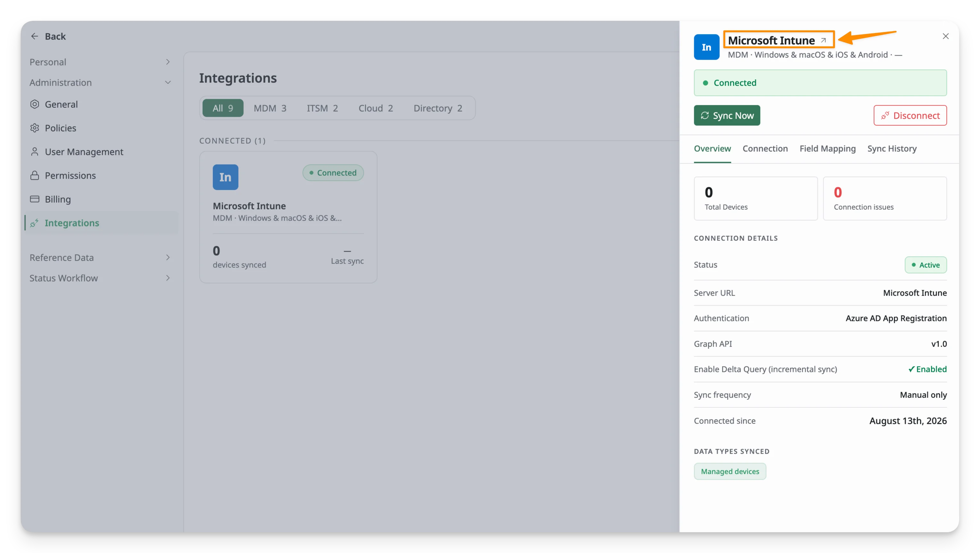Click the MDM platform subtitle in detail panel
The image size is (980, 553).
click(x=814, y=55)
